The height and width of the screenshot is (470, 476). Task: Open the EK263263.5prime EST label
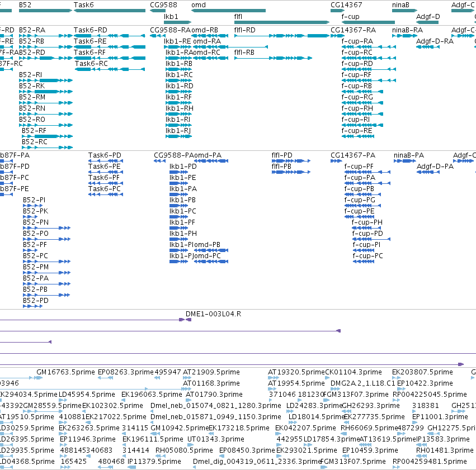point(89,428)
